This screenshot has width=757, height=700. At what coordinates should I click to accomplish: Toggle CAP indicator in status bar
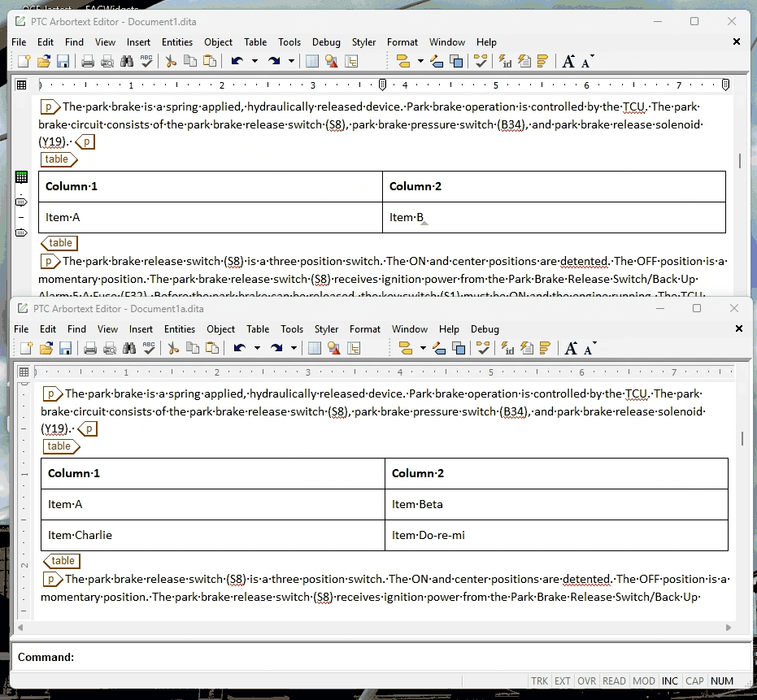[x=694, y=680]
